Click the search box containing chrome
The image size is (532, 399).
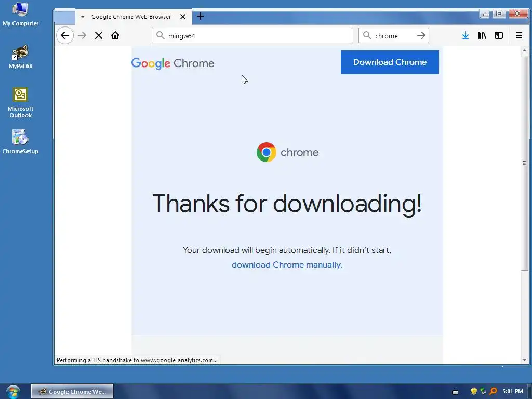(x=394, y=36)
